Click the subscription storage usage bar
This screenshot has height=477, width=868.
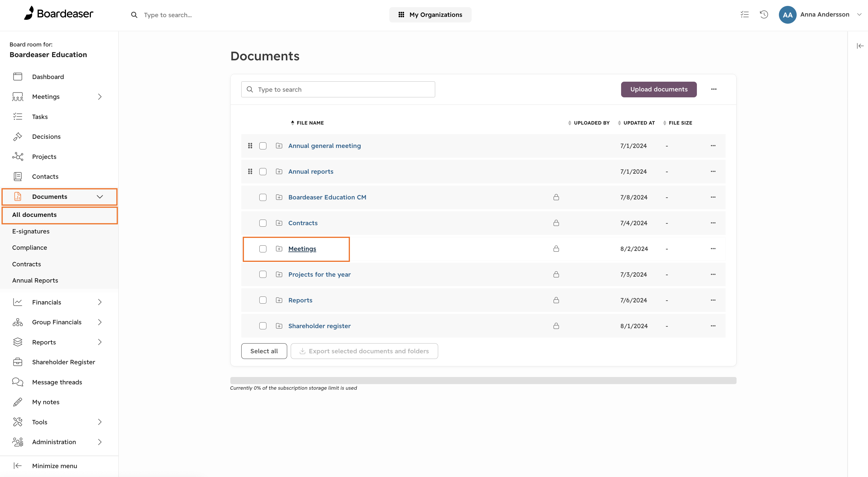click(x=483, y=380)
